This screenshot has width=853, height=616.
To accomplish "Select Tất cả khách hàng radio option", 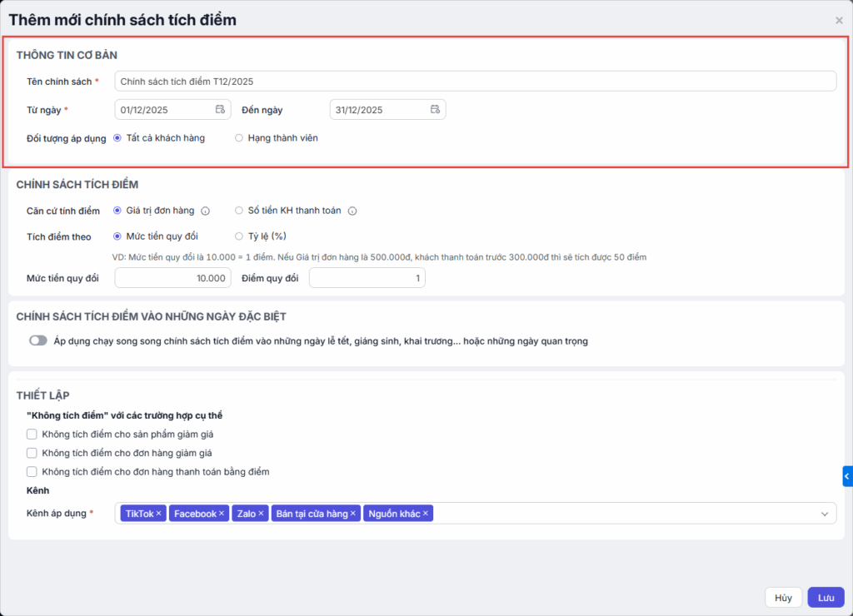I will [x=117, y=138].
